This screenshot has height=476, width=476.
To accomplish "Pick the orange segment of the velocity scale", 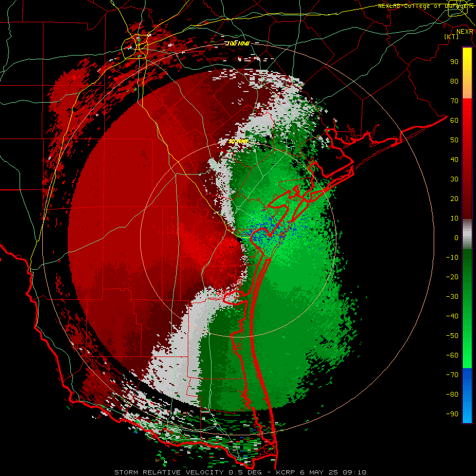I will point(467,90).
